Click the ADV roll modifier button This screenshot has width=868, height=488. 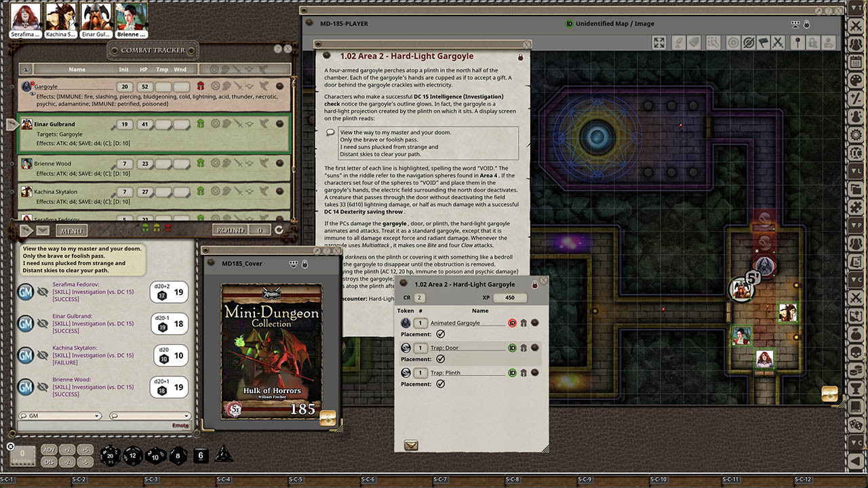click(x=49, y=449)
